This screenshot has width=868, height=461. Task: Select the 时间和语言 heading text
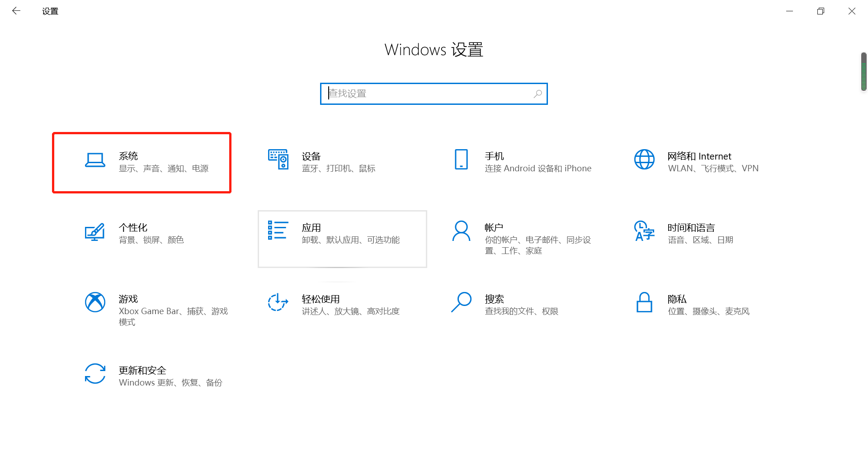(x=691, y=227)
